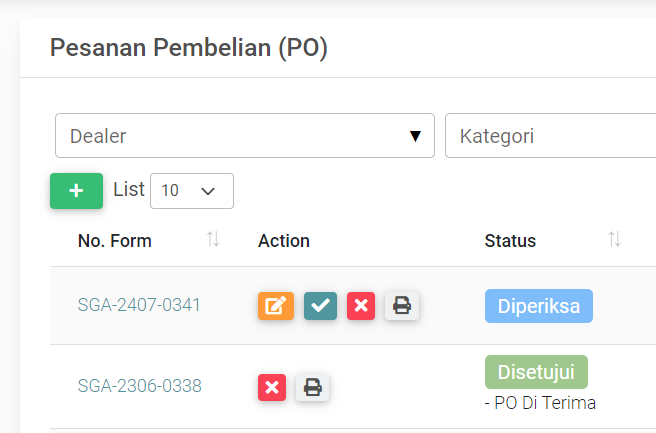This screenshot has width=656, height=433.
Task: Add a new purchase order with the green plus button
Action: 76,191
